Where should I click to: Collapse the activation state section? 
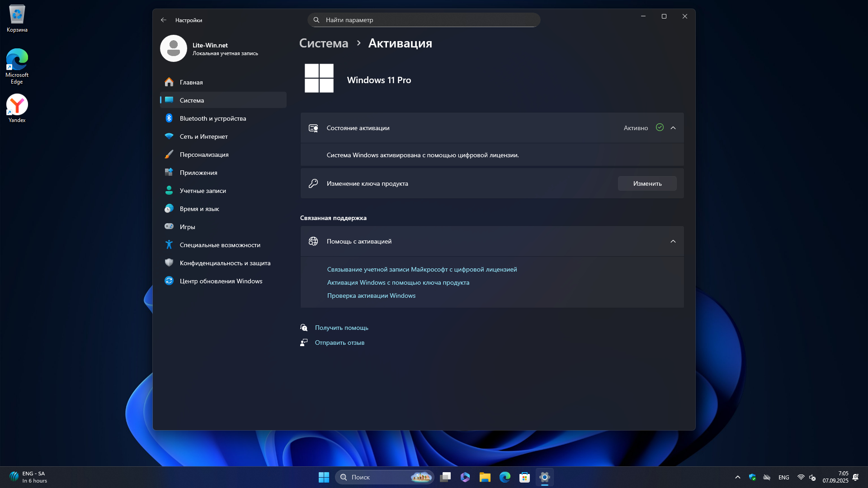(x=673, y=128)
